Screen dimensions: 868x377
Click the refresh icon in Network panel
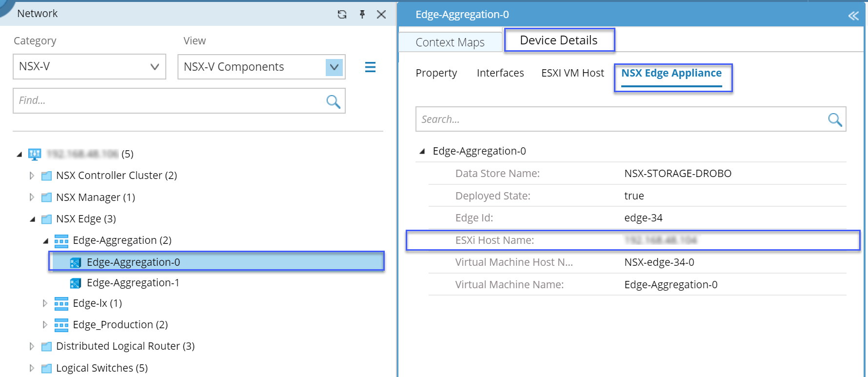click(342, 14)
